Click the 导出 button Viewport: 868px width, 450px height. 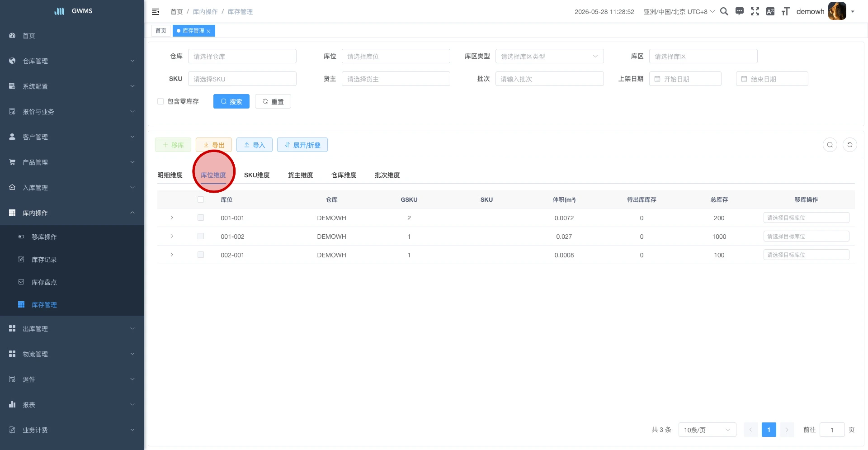[x=214, y=145]
